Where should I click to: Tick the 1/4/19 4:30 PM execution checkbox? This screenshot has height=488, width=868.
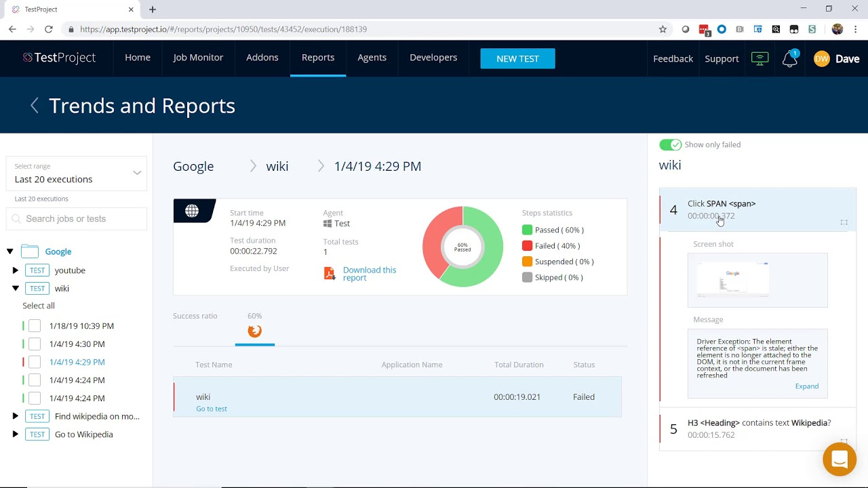[35, 344]
